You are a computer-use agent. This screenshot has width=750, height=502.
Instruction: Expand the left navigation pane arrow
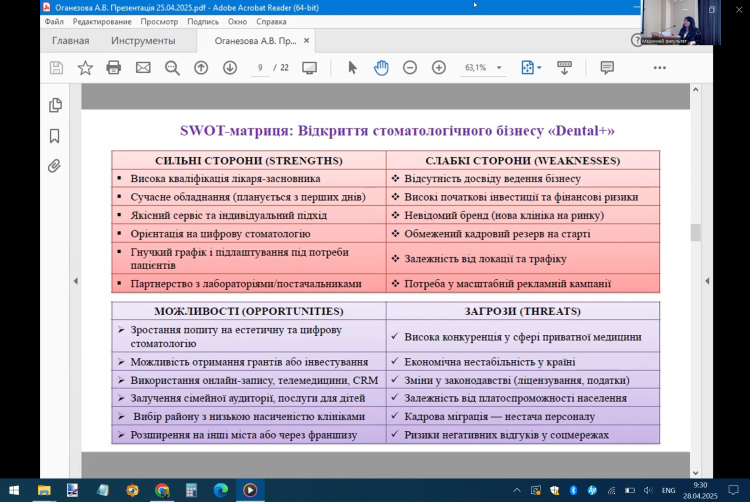(76, 281)
